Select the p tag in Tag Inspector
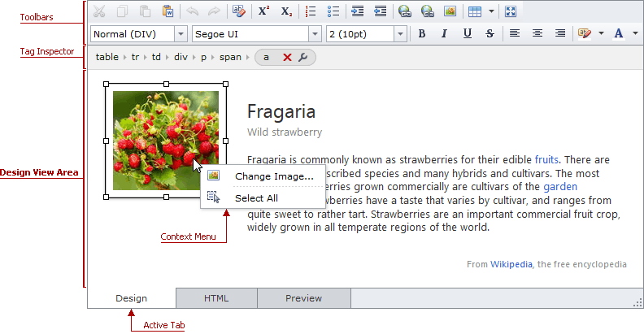The width and height of the screenshot is (644, 334). (x=203, y=58)
